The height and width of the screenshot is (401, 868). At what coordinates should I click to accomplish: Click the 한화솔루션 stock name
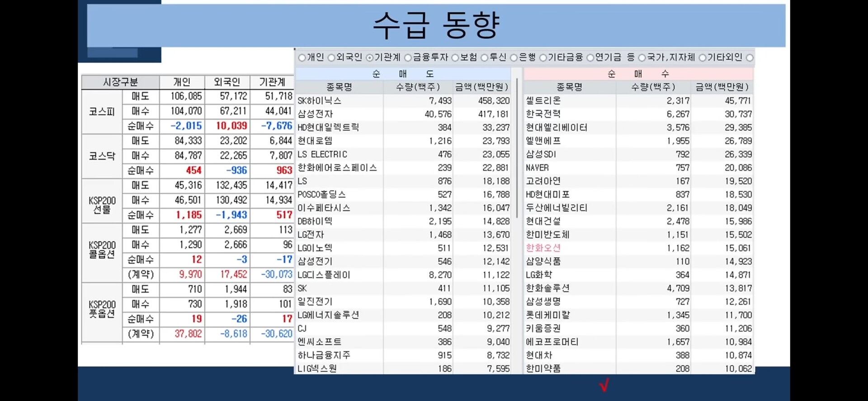pos(547,288)
